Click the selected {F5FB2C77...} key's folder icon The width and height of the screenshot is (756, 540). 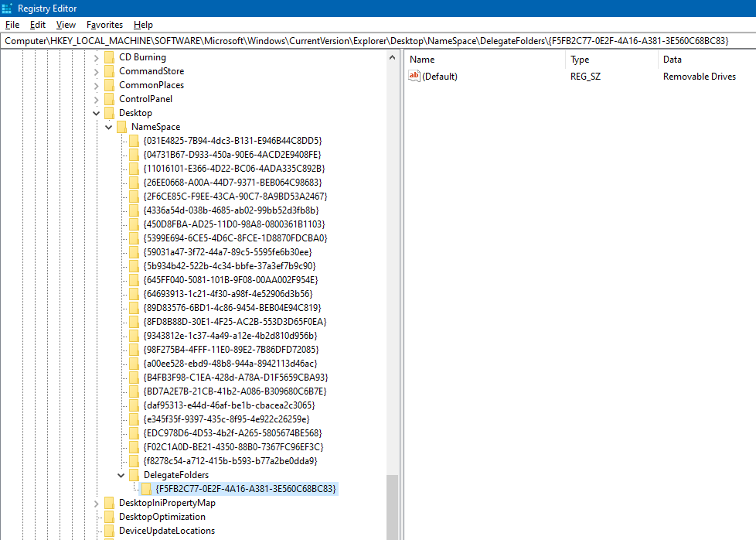point(147,488)
